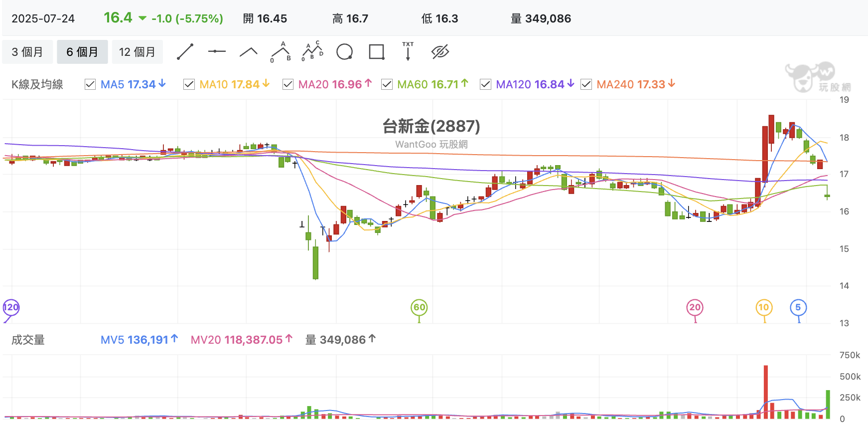Select the trend line drawing tool
This screenshot has width=868, height=425.
coord(185,52)
